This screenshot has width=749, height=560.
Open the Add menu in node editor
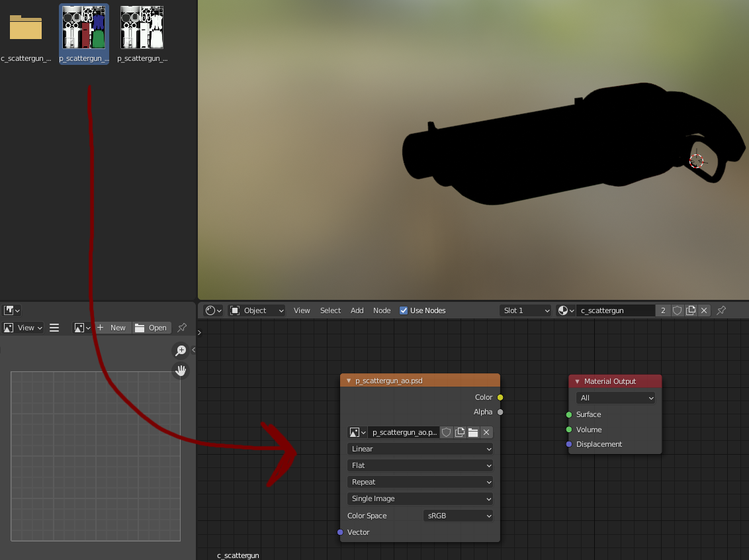357,310
